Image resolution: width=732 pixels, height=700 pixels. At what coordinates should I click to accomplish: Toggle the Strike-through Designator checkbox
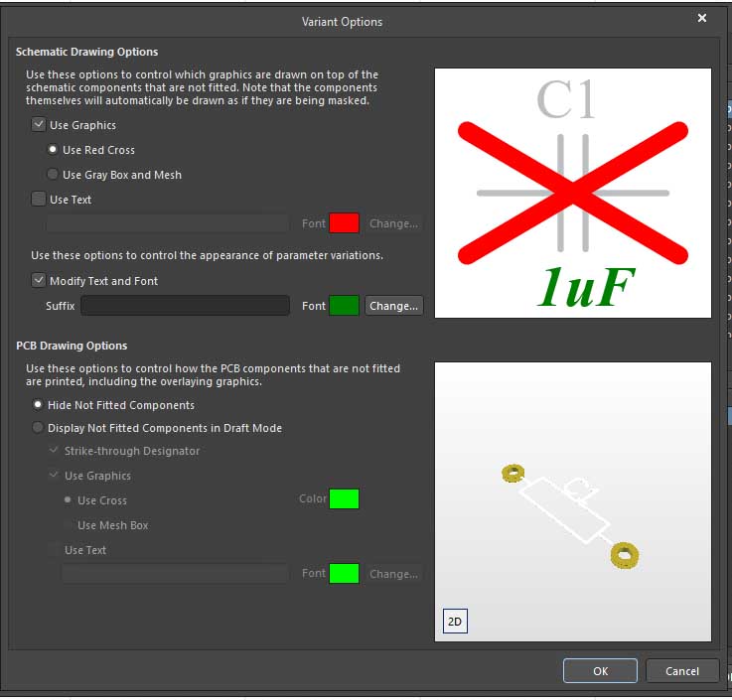pyautogui.click(x=55, y=451)
